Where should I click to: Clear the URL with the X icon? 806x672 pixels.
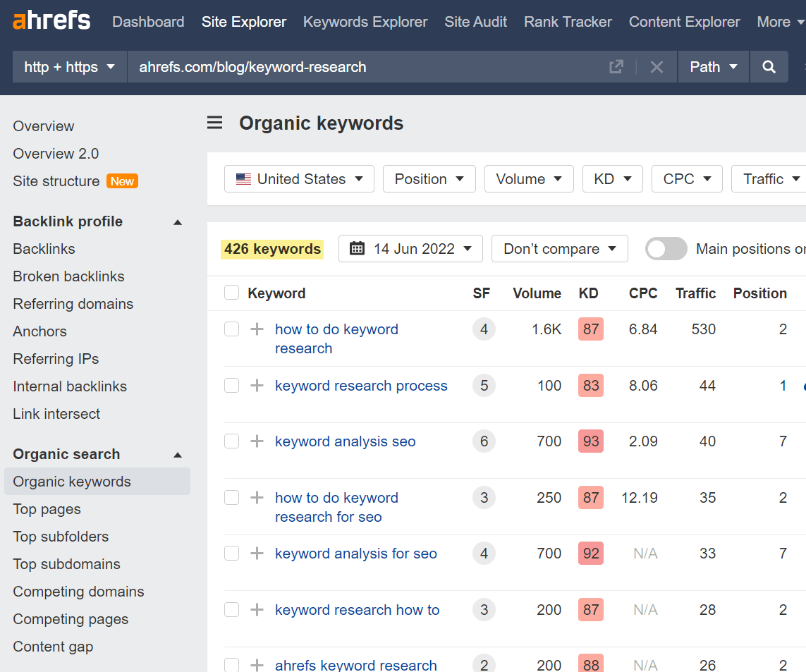coord(657,66)
